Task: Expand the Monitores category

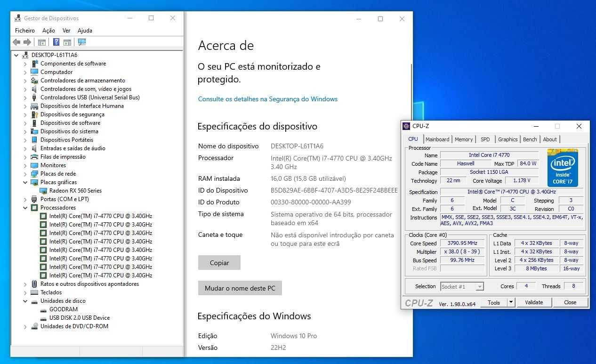Action: pyautogui.click(x=25, y=165)
